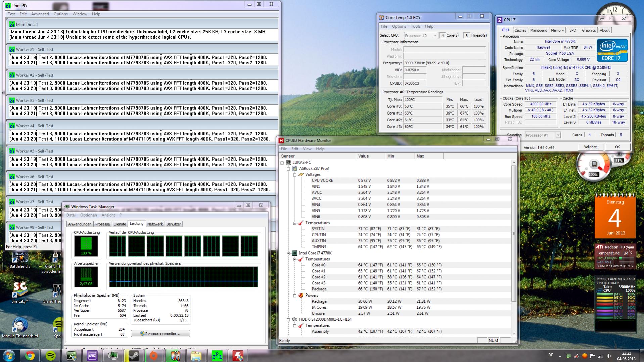Click the Worker #1 window icon in Prime95
The image size is (644, 362).
tap(12, 49)
